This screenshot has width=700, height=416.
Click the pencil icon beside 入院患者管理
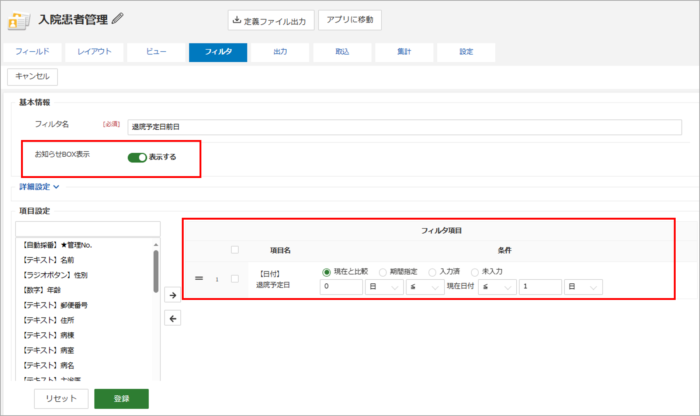click(x=117, y=18)
